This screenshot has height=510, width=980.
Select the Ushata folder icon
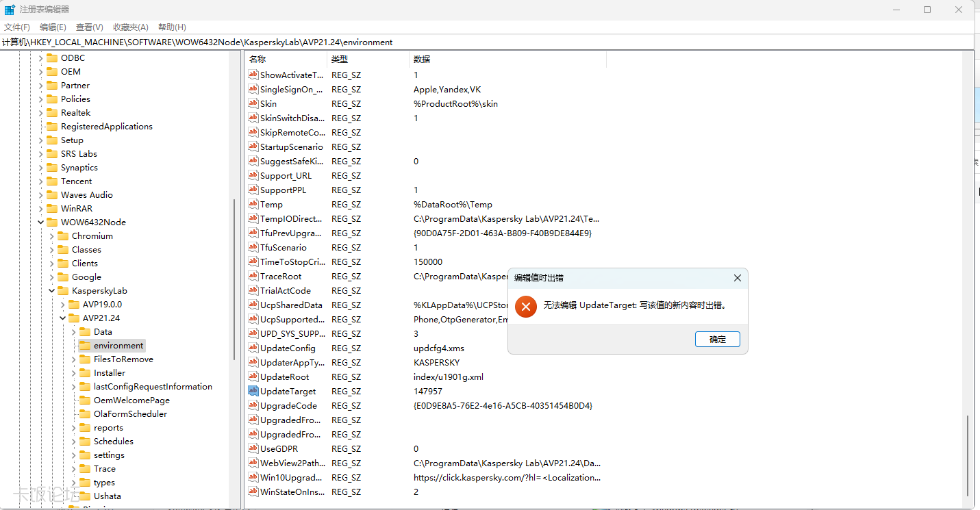(x=85, y=496)
